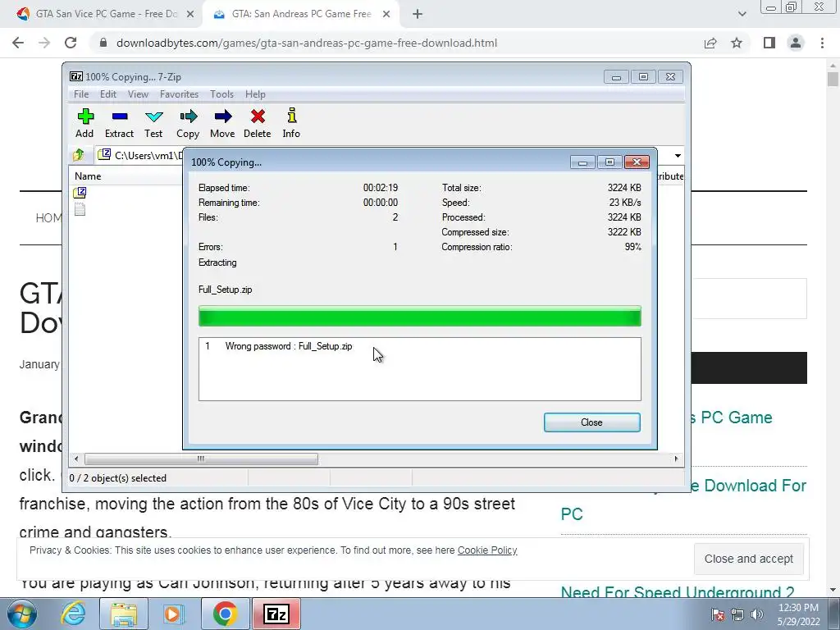840x630 pixels.
Task: Select the Move tool in 7-Zip toolbar
Action: click(222, 123)
